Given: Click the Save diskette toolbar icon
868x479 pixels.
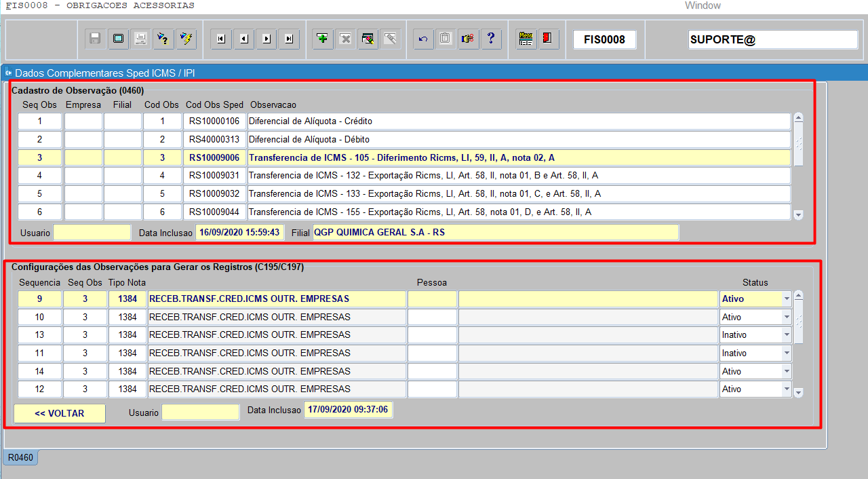Looking at the screenshot, I should click(x=96, y=39).
